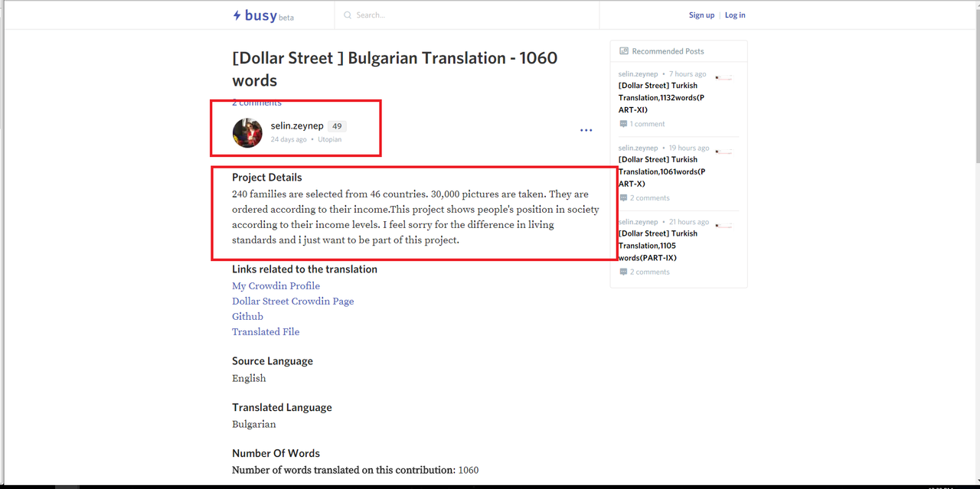
Task: Click comment icon of PART-X post
Action: click(623, 198)
